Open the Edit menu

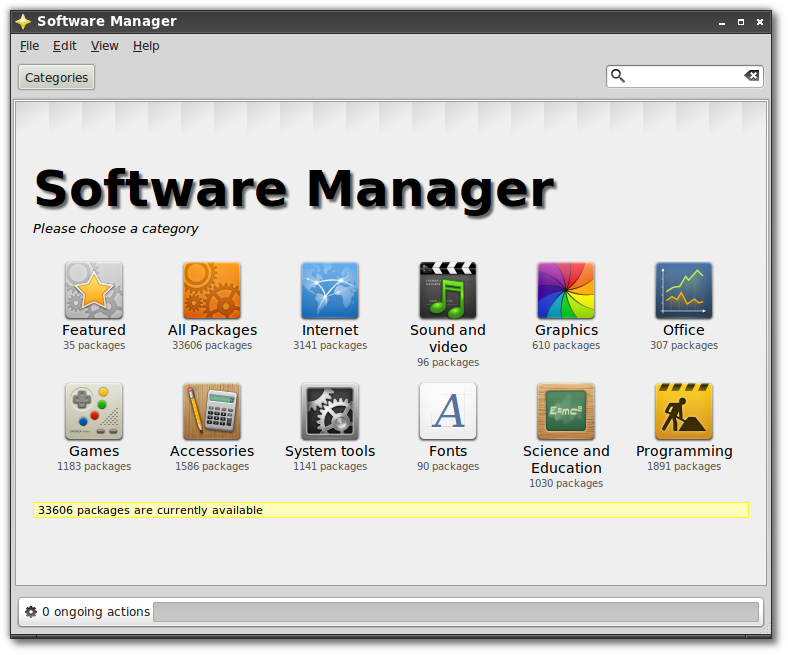tap(65, 46)
